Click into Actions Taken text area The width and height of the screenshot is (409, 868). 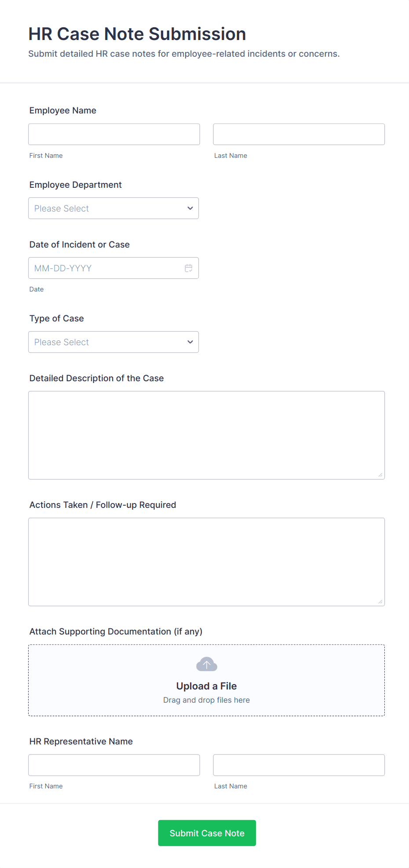(206, 562)
